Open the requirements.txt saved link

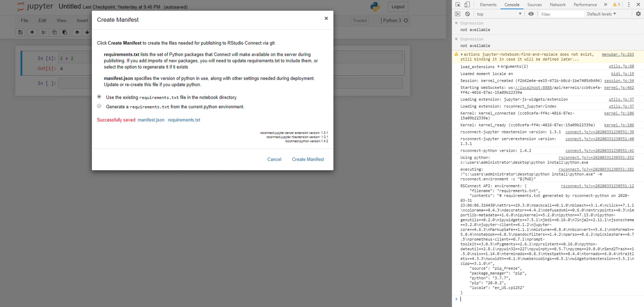click(x=184, y=120)
